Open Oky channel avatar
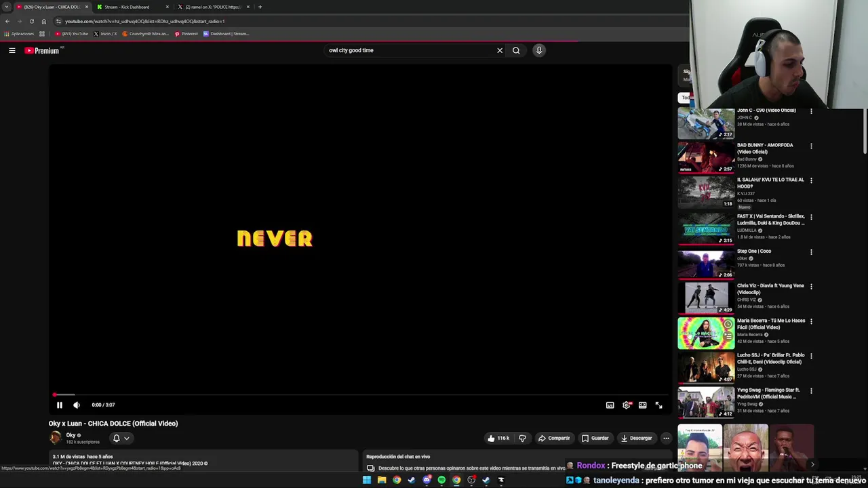 pos(56,438)
